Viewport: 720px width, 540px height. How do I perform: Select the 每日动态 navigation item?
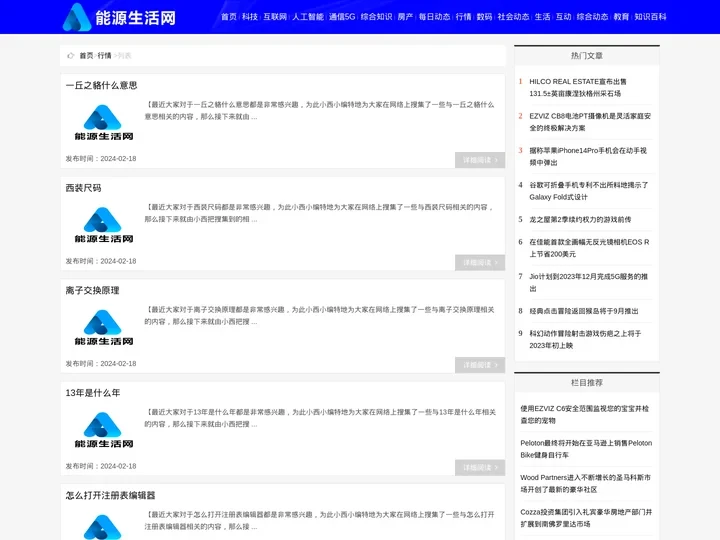click(x=434, y=17)
